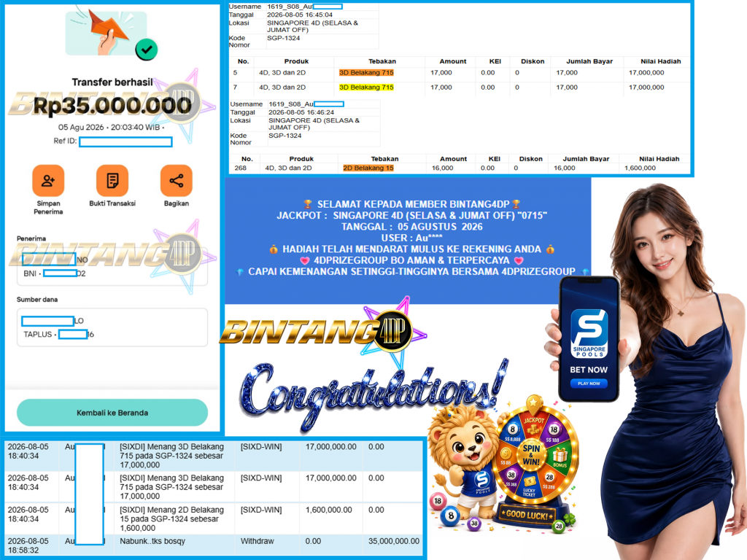
Task: Click the Sumber dana TAPLUS account card
Action: point(112,327)
